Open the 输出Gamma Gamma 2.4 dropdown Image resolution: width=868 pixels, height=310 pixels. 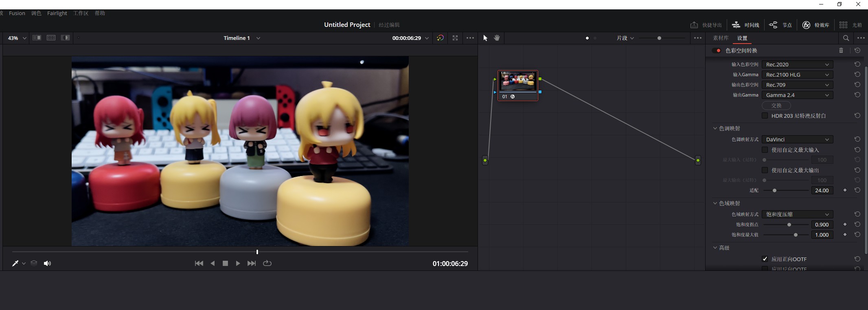(x=797, y=95)
